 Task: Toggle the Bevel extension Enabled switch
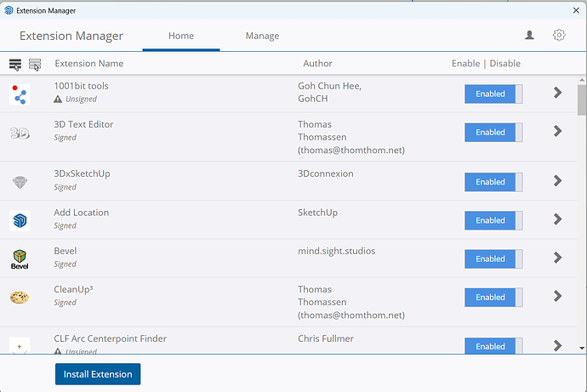click(493, 258)
